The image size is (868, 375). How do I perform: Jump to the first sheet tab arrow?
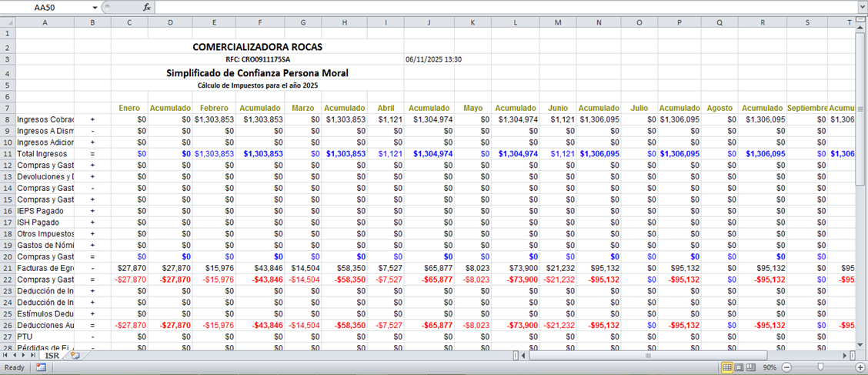pyautogui.click(x=6, y=356)
